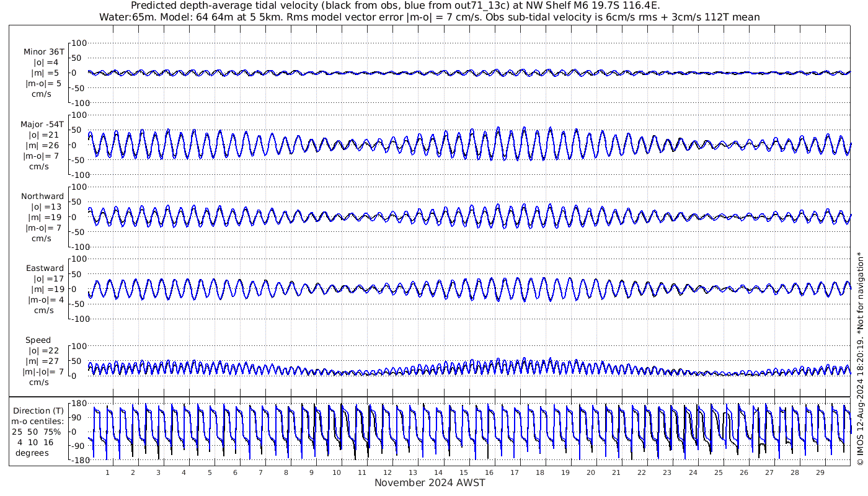
Task: Click day '5' on the x-axis
Action: (210, 472)
